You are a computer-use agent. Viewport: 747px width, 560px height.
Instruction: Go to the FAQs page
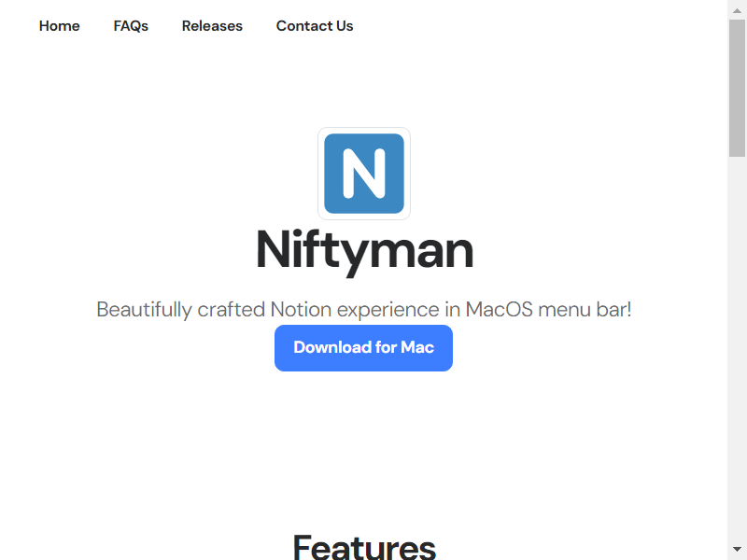(131, 26)
